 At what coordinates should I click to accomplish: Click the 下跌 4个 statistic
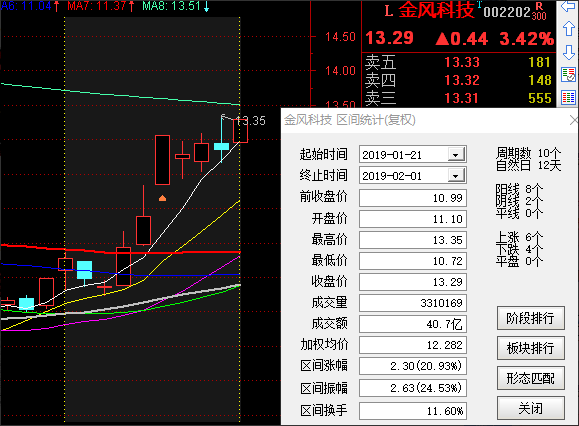(x=520, y=249)
